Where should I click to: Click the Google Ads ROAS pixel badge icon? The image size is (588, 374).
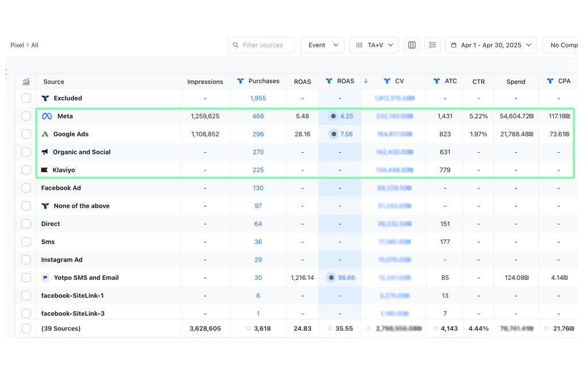(334, 134)
